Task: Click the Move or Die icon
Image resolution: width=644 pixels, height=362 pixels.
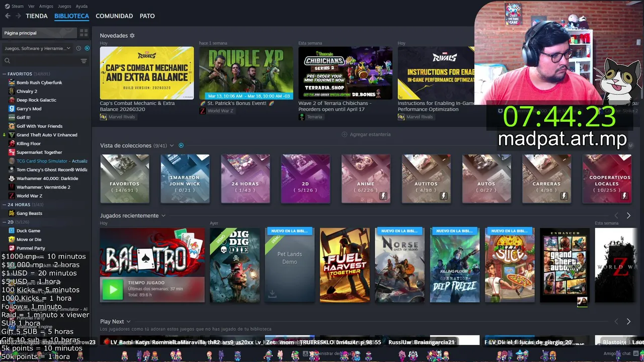Action: tap(12, 239)
